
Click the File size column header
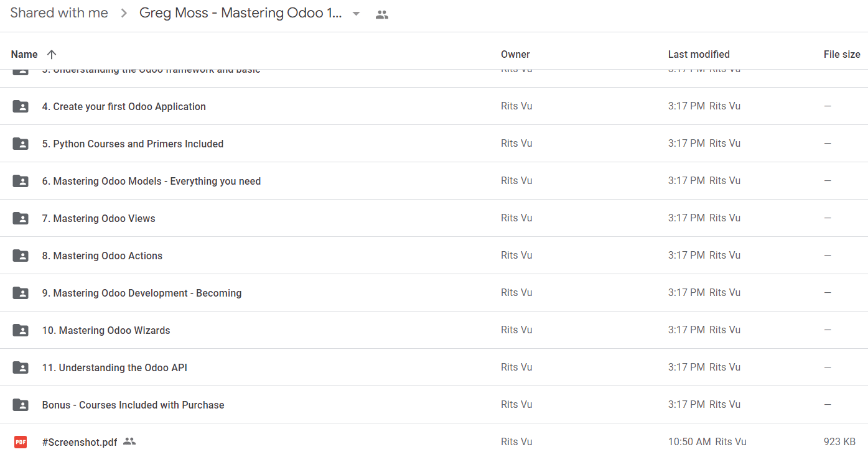pyautogui.click(x=842, y=54)
